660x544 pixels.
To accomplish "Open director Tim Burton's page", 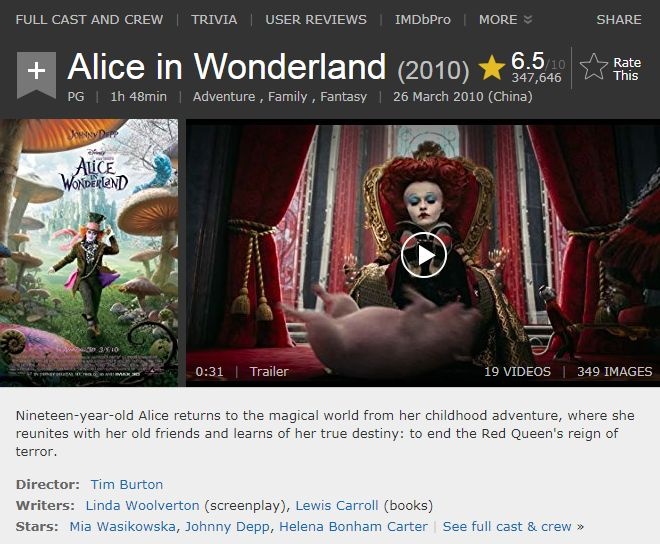I will click(127, 484).
